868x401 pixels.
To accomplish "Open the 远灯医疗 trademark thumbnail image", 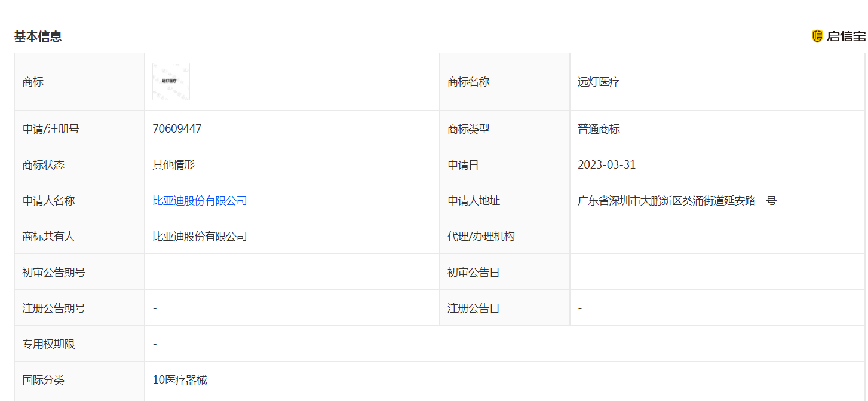I will click(x=171, y=81).
